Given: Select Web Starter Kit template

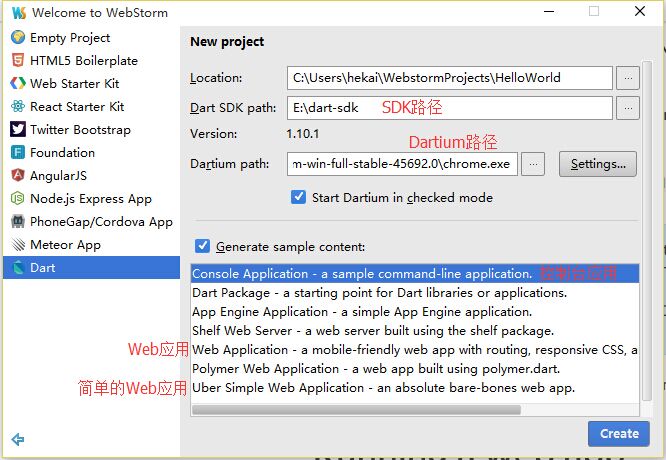Looking at the screenshot, I should [x=91, y=83].
